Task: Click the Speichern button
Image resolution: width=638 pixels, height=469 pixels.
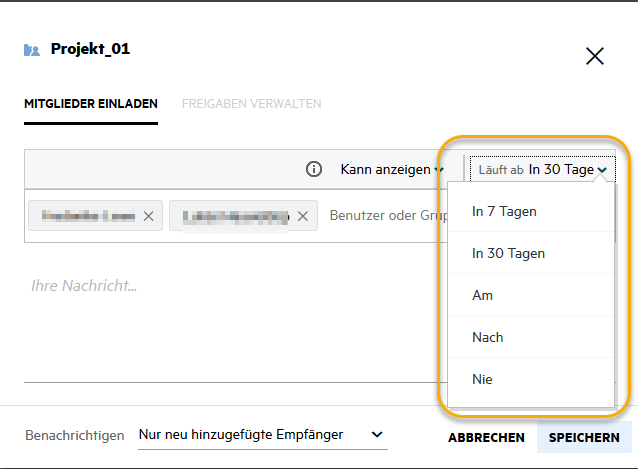Action: (584, 437)
